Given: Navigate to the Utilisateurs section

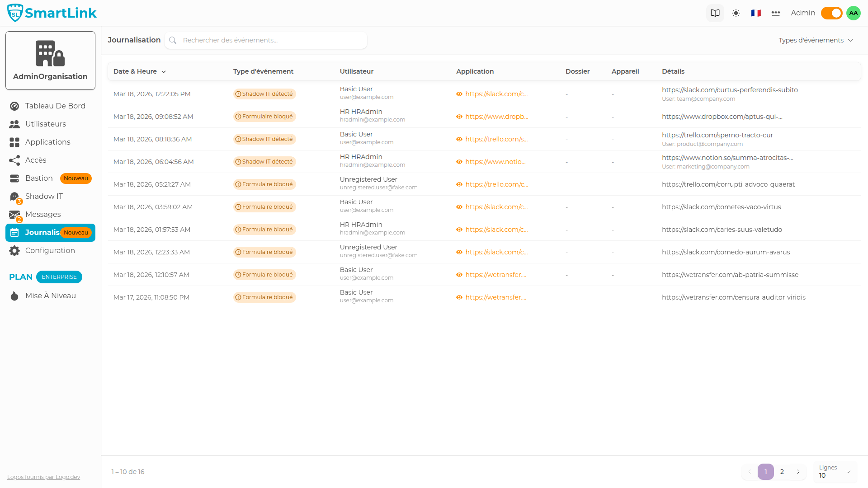Looking at the screenshot, I should click(47, 124).
